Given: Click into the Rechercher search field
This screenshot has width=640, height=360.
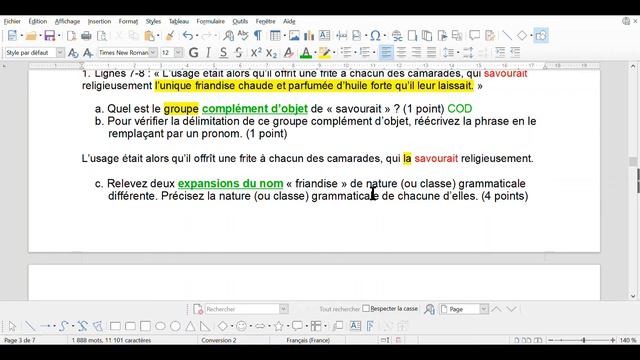Looking at the screenshot, I should pos(242,309).
